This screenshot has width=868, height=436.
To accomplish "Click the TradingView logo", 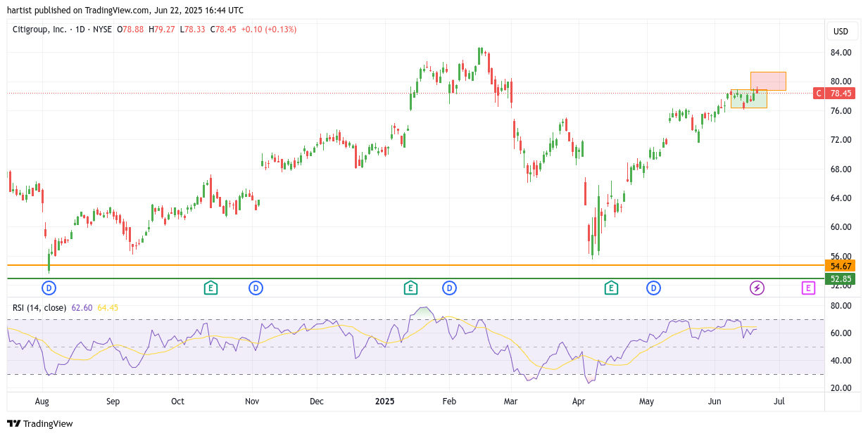I will click(x=40, y=423).
